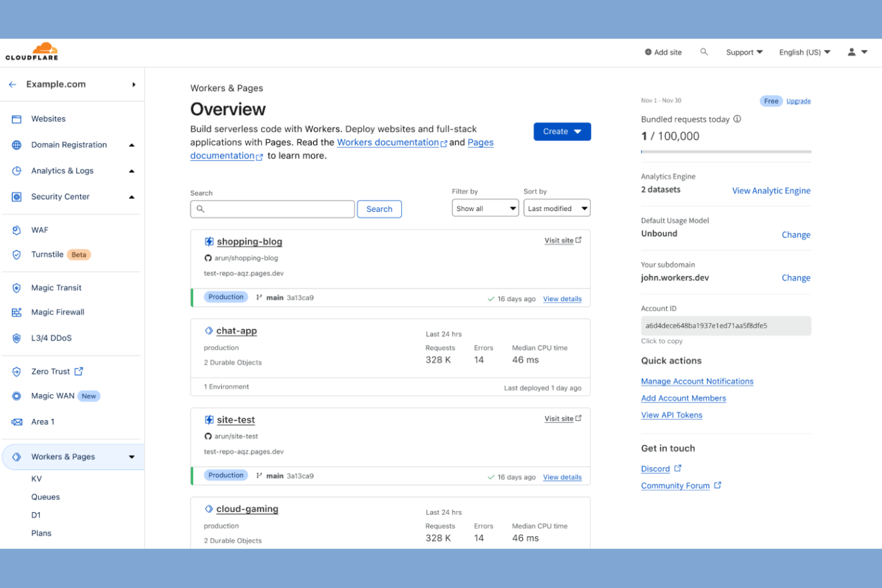Screen dimensions: 882x588
Task: Click View details for shopping-blog
Action: (561, 298)
